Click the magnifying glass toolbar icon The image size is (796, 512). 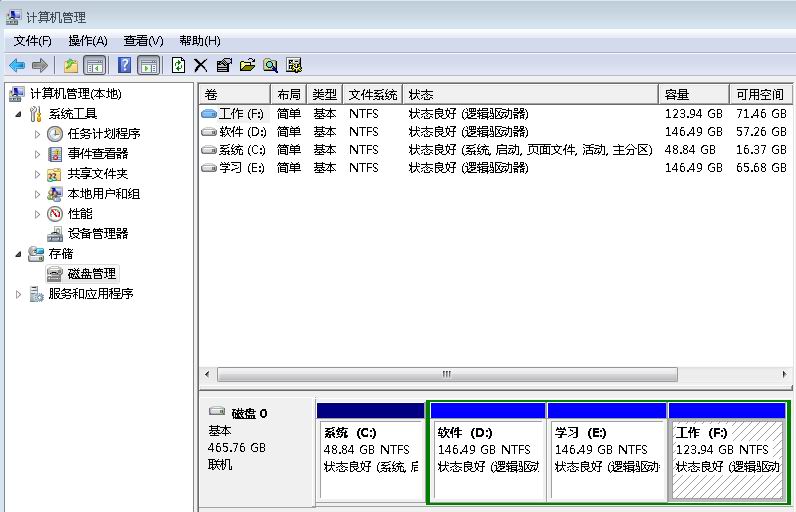point(270,65)
